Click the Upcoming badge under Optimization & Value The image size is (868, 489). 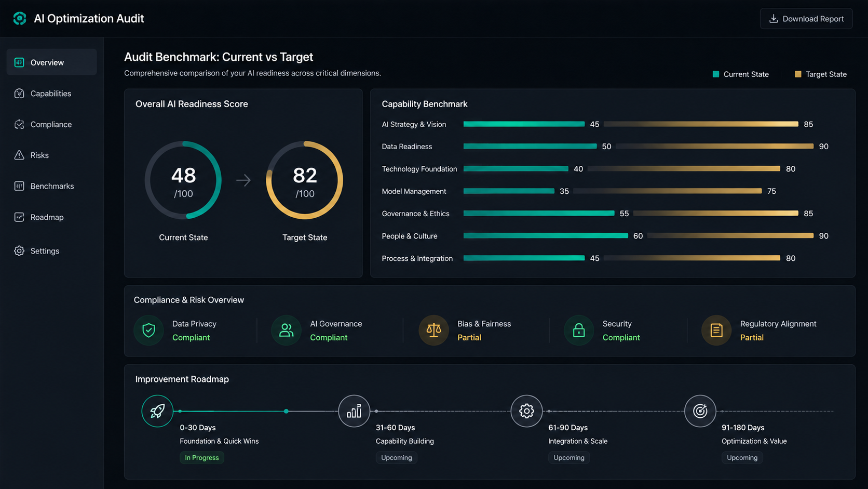pos(742,458)
